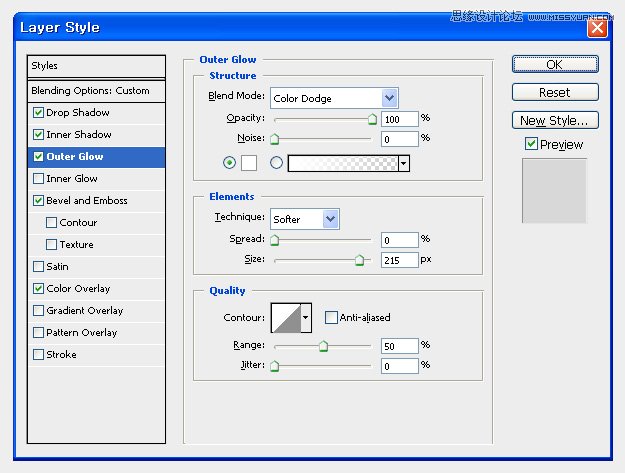This screenshot has width=625, height=473.
Task: Click the New Style... button
Action: pyautogui.click(x=555, y=120)
